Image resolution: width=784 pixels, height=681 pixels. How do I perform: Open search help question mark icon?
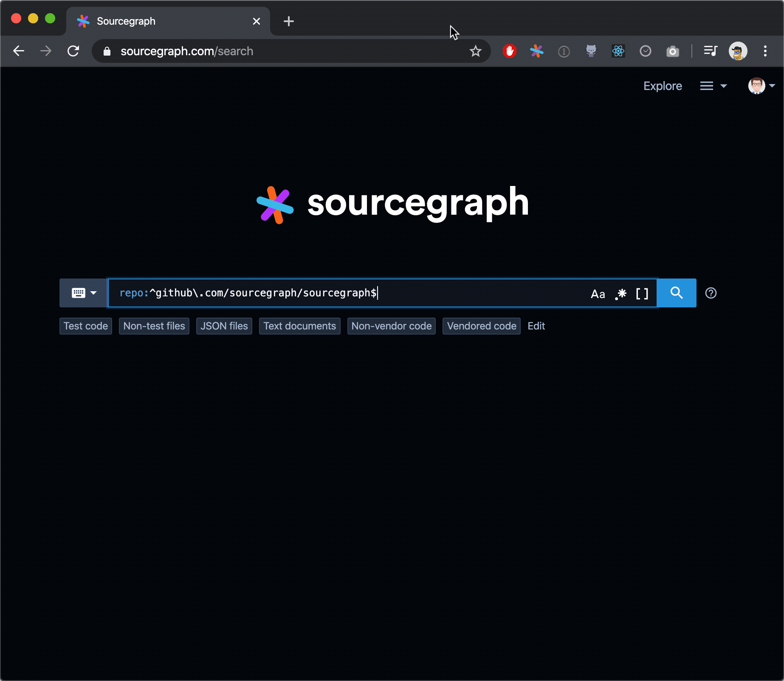click(711, 293)
